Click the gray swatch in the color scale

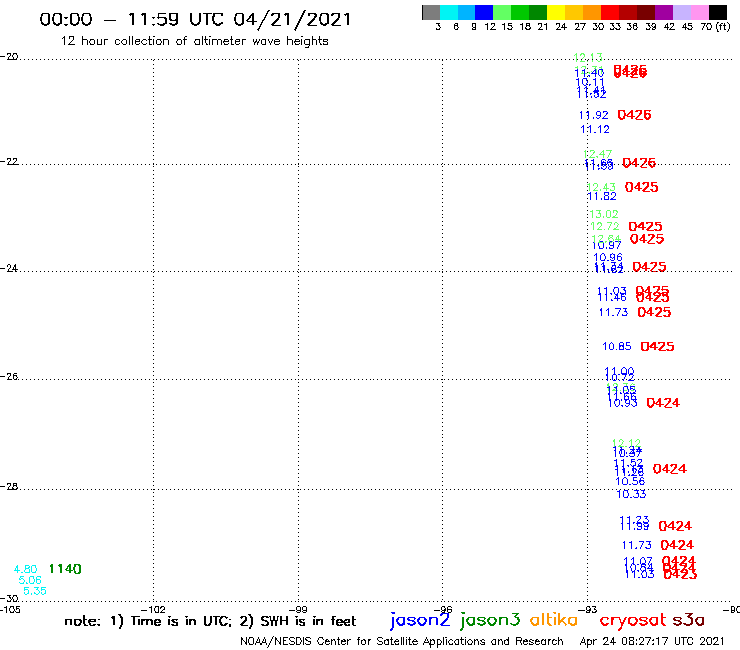(x=431, y=12)
